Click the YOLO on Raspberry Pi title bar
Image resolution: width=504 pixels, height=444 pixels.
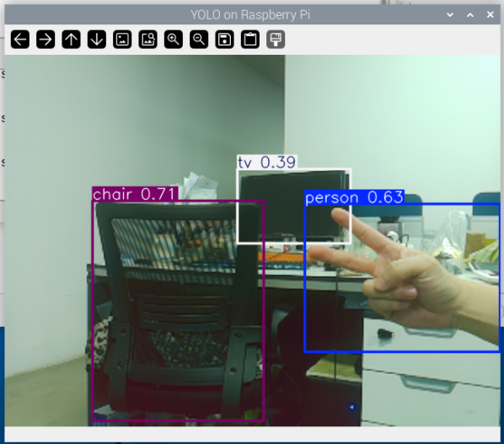pos(250,15)
